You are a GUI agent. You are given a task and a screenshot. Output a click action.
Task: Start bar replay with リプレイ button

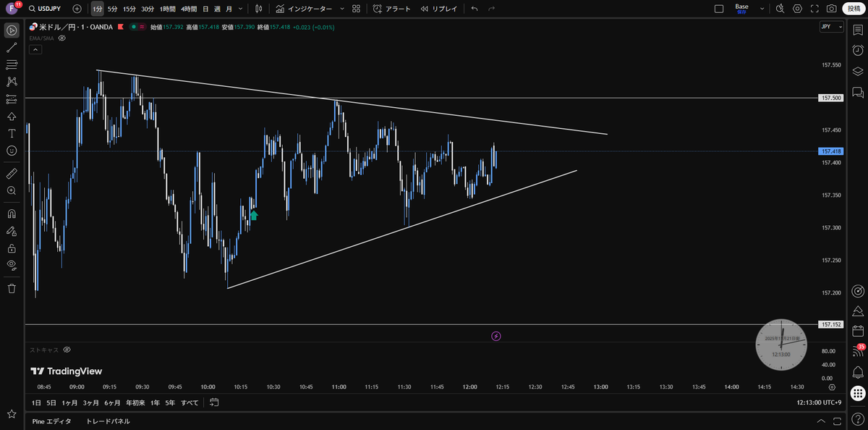[438, 9]
